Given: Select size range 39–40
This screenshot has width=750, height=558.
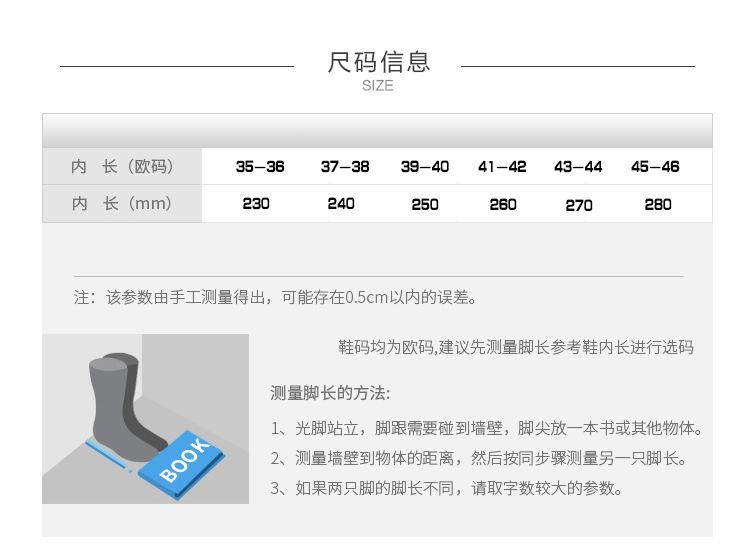Looking at the screenshot, I should (x=425, y=166).
